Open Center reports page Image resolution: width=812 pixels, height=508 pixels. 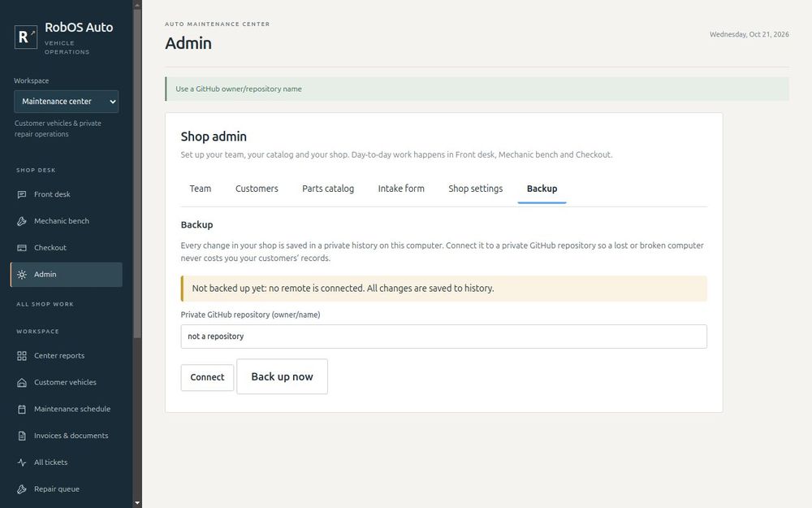tap(67, 356)
